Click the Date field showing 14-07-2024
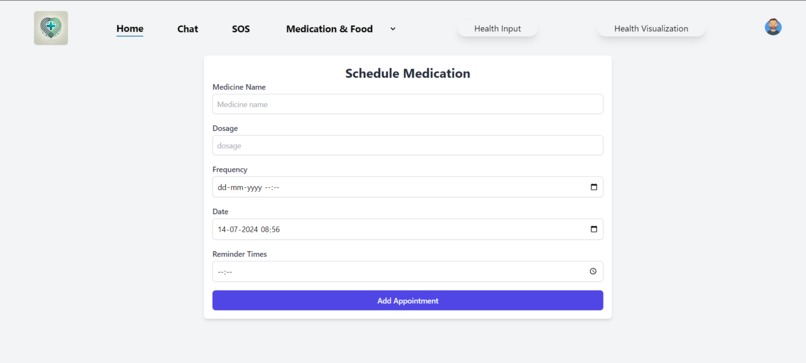 coord(408,229)
